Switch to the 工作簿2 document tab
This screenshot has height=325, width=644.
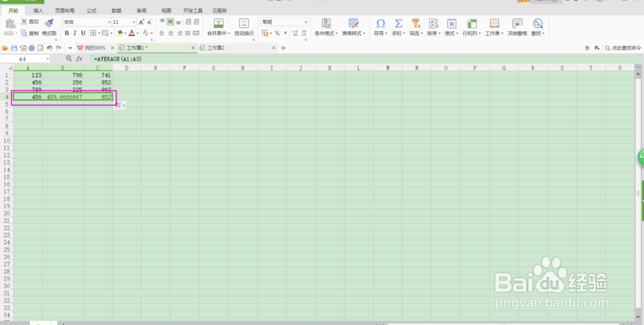(x=238, y=48)
